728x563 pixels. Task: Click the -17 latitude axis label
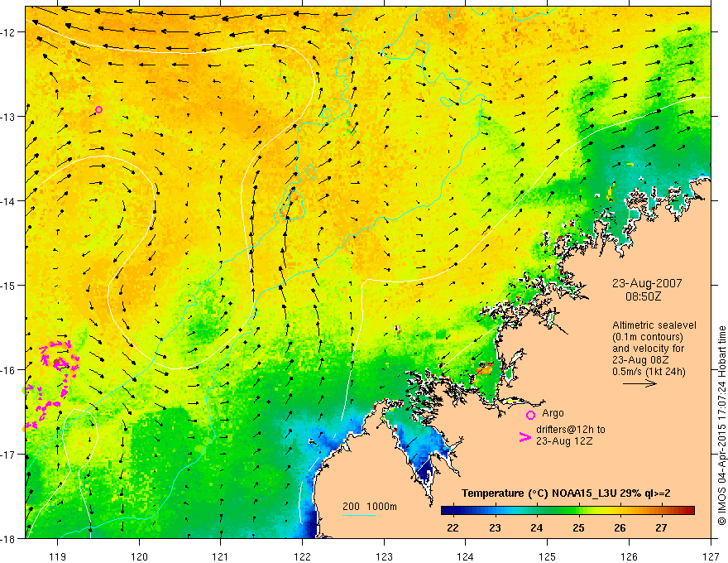[x=9, y=454]
